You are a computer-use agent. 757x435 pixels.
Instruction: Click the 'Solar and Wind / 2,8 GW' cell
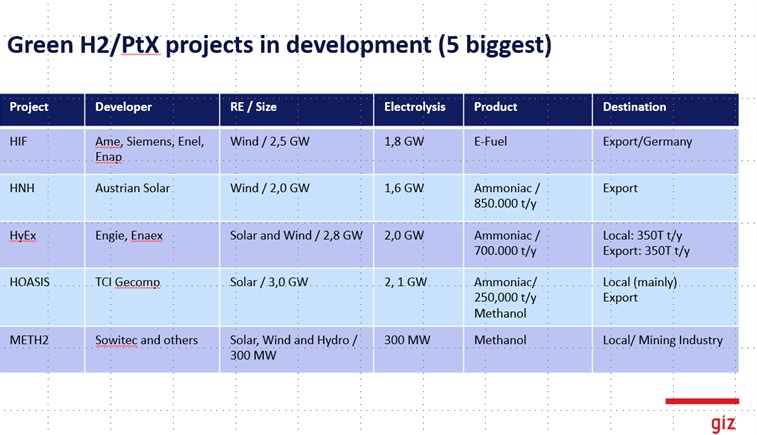(x=296, y=244)
